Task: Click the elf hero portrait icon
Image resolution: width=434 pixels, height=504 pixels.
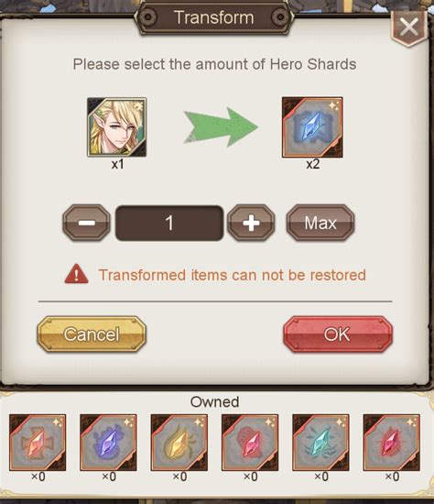Action: [x=117, y=127]
